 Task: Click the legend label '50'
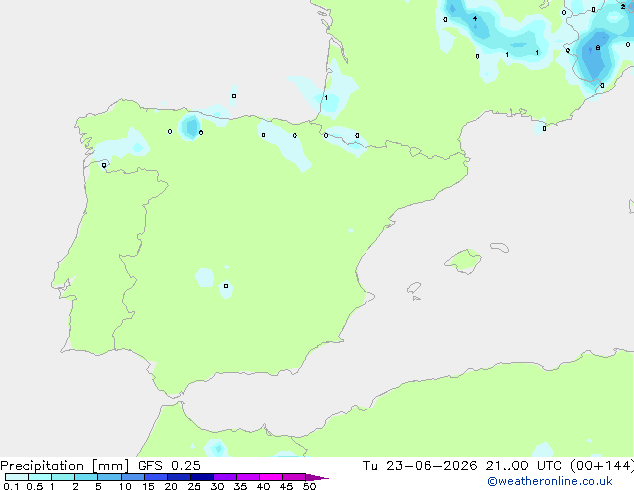309,486
